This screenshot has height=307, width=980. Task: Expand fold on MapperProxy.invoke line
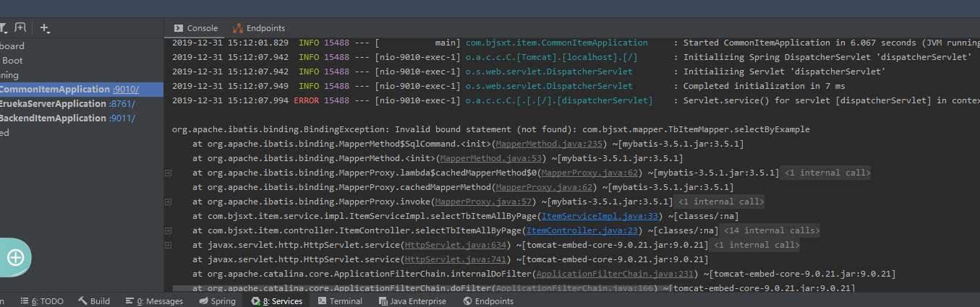[x=168, y=202]
